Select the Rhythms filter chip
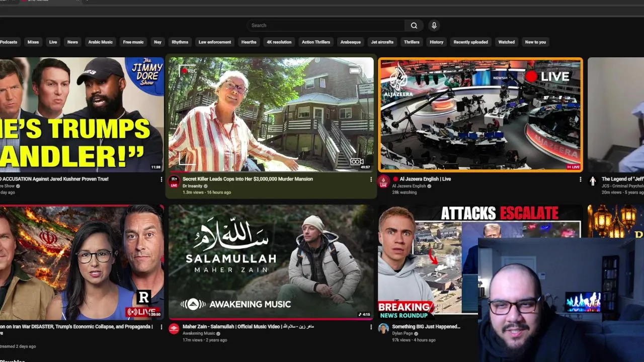 (180, 42)
